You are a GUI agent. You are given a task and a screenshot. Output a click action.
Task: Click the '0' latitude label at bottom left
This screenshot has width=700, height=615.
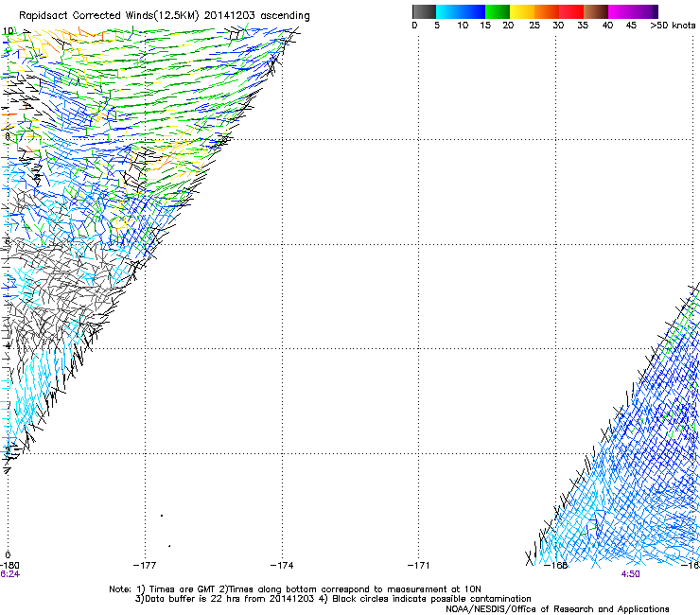(8, 555)
